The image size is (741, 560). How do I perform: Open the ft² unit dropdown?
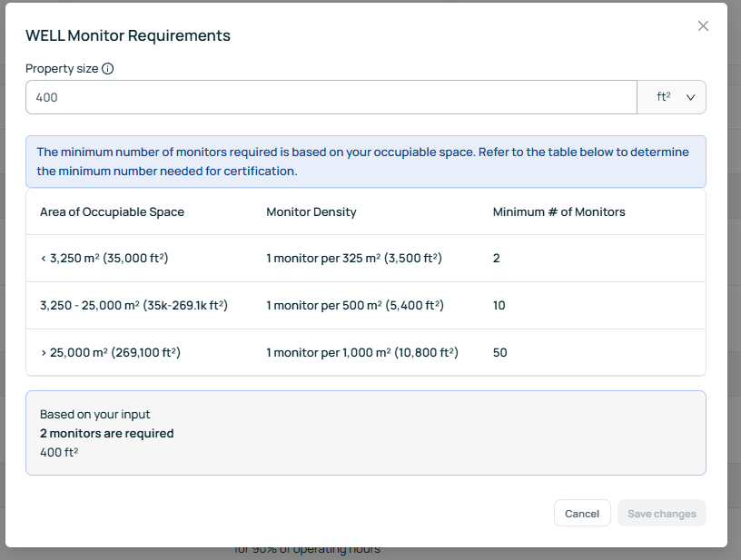pos(672,97)
